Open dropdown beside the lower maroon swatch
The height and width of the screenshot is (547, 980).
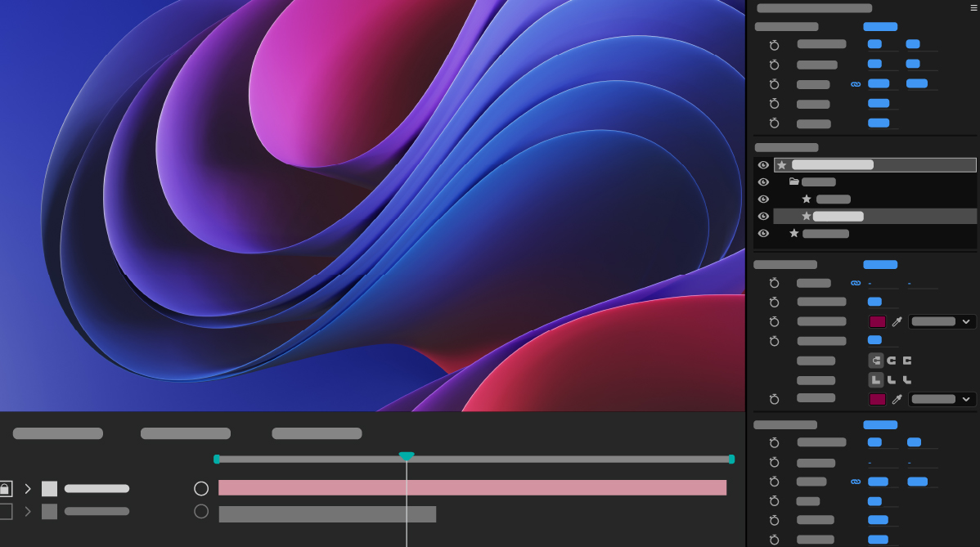click(x=942, y=399)
